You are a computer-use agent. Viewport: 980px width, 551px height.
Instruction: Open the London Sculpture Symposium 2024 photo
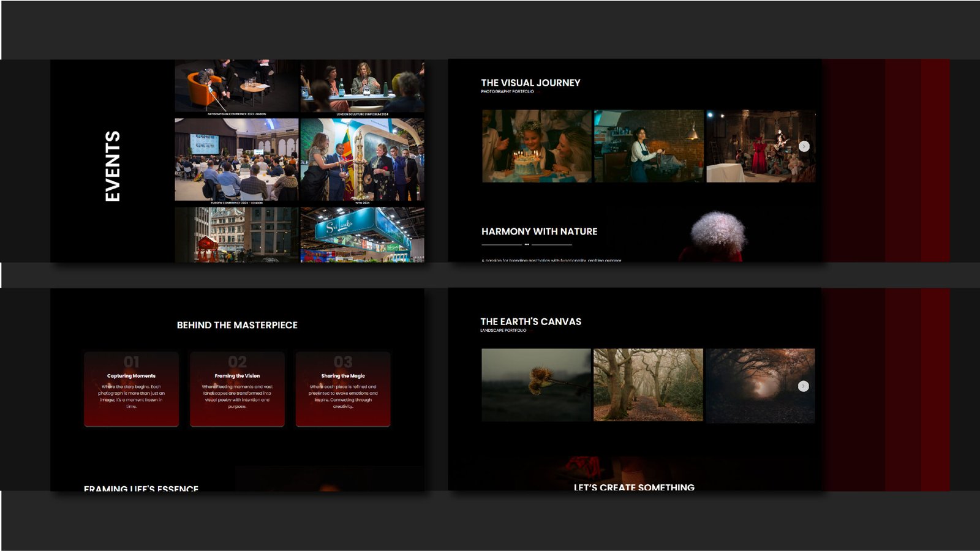pos(362,85)
